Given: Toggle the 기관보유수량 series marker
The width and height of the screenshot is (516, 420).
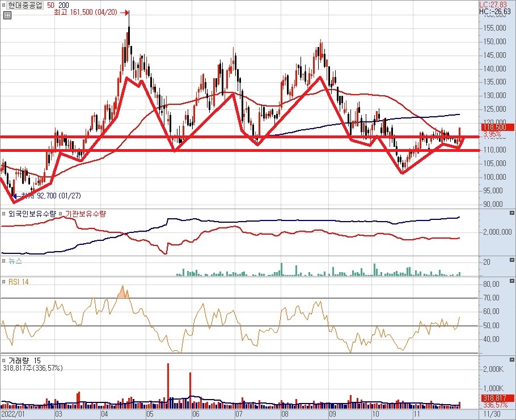Looking at the screenshot, I should pos(61,214).
